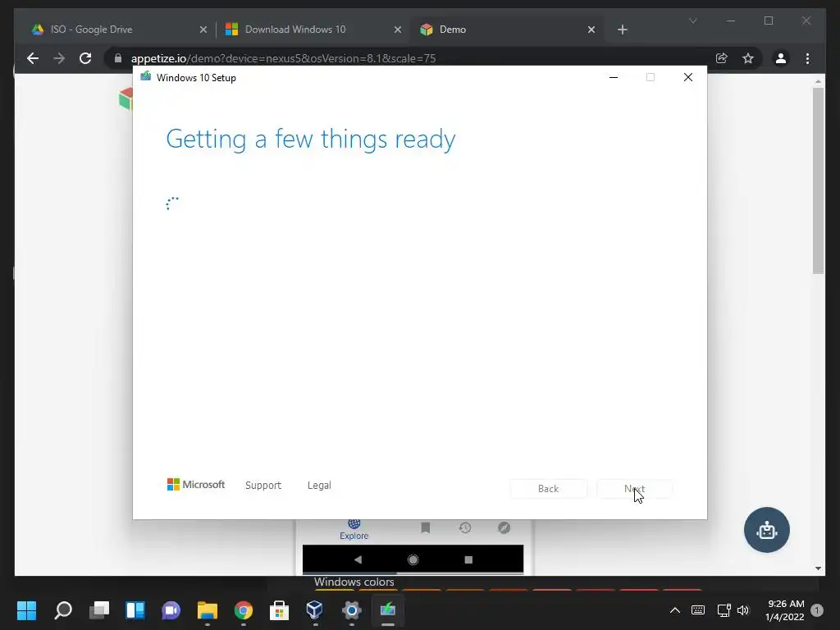The width and height of the screenshot is (840, 630).
Task: Open the compass tab in the emulator
Action: (x=504, y=527)
